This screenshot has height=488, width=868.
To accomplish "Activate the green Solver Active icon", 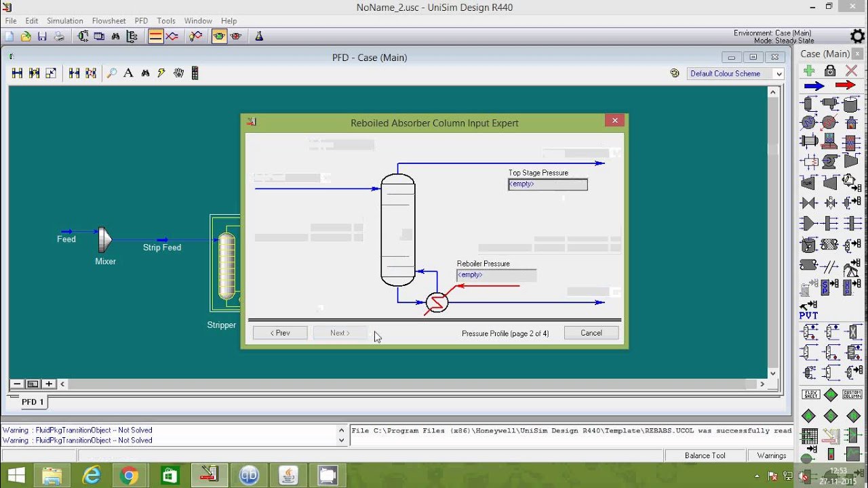I will [x=219, y=37].
